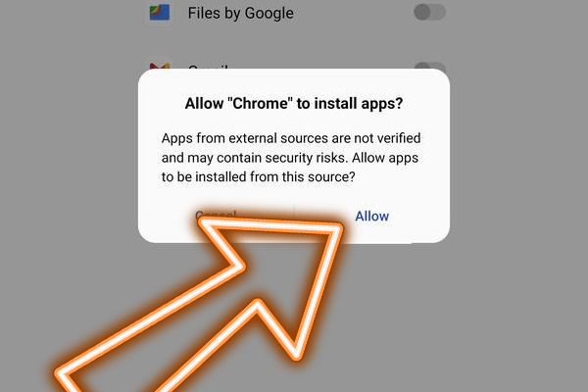Allow Chrome to install apps
Image resolution: width=588 pixels, height=392 pixels.
pyautogui.click(x=372, y=216)
